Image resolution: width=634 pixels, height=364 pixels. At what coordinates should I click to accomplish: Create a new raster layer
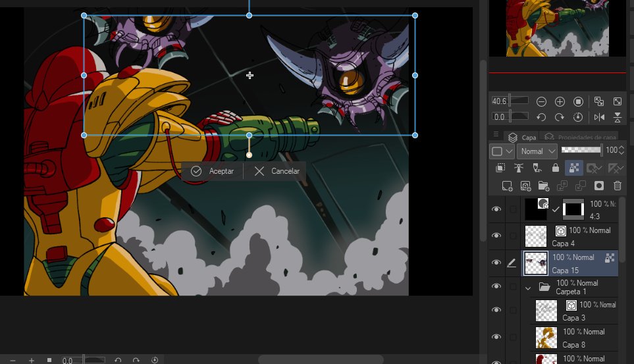point(507,186)
